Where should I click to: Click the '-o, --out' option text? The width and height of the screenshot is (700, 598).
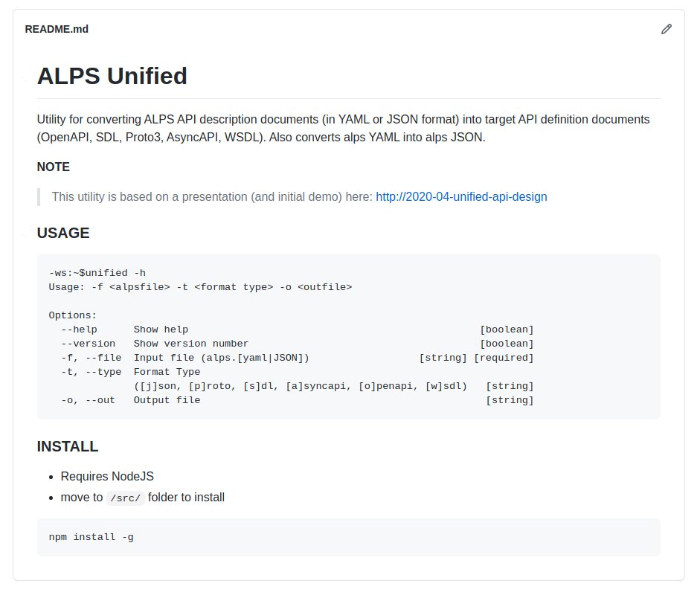click(x=88, y=400)
